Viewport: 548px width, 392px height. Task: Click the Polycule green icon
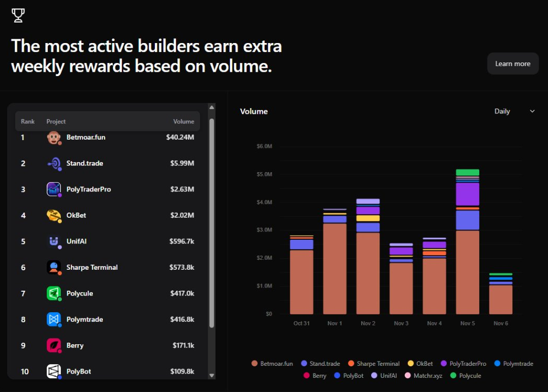point(54,293)
